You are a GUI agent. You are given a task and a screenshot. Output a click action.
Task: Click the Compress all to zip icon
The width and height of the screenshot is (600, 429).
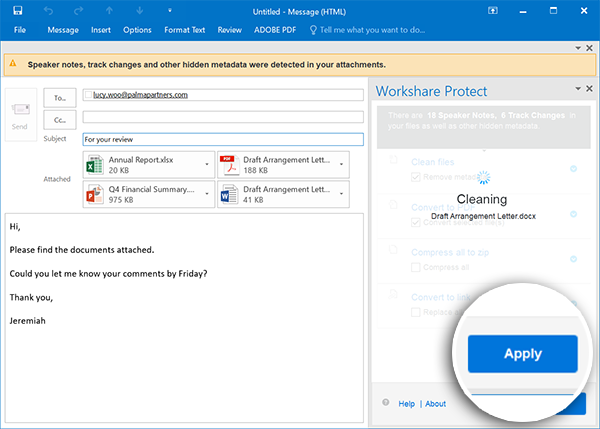click(x=393, y=250)
